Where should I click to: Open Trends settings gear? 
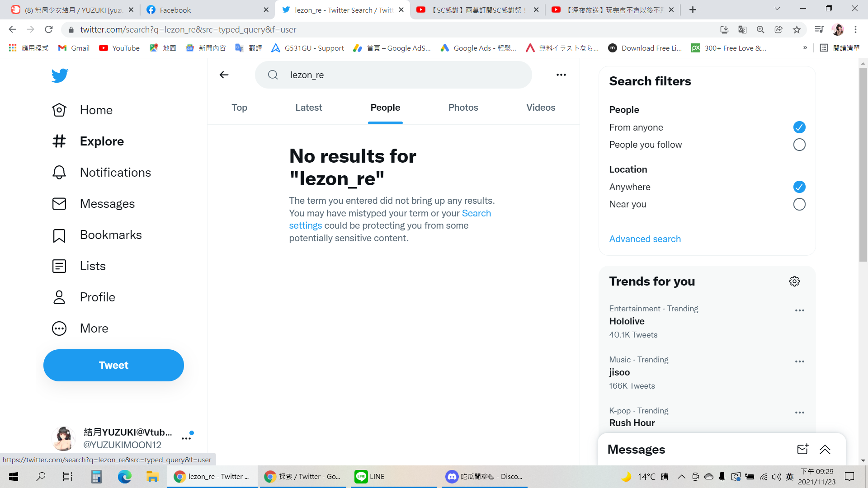(x=794, y=282)
